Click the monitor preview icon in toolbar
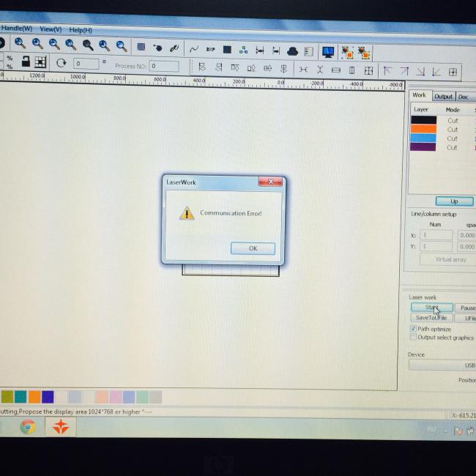The height and width of the screenshot is (476, 476). click(x=327, y=51)
